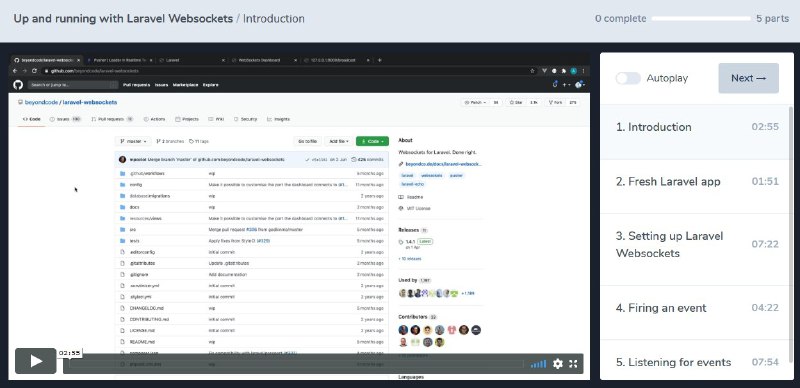This screenshot has height=388, width=800.
Task: Enter fullscreen mode in the video player
Action: point(573,363)
